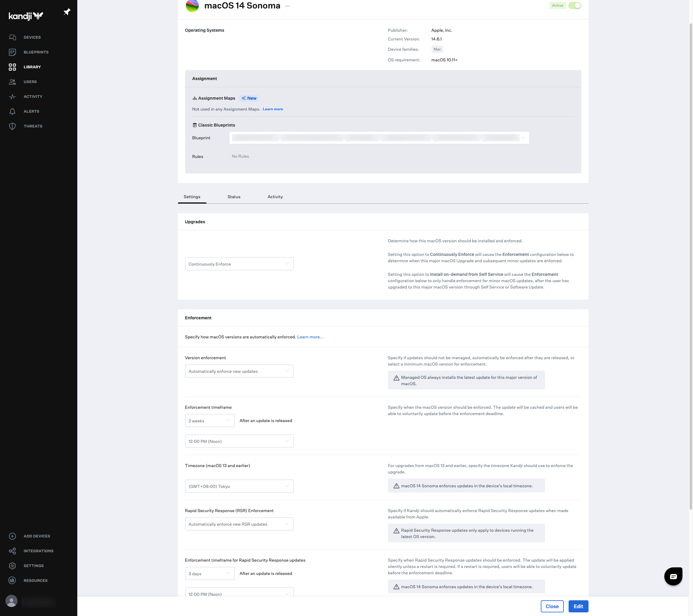
Task: Open the Alerts bell icon
Action: (13, 111)
